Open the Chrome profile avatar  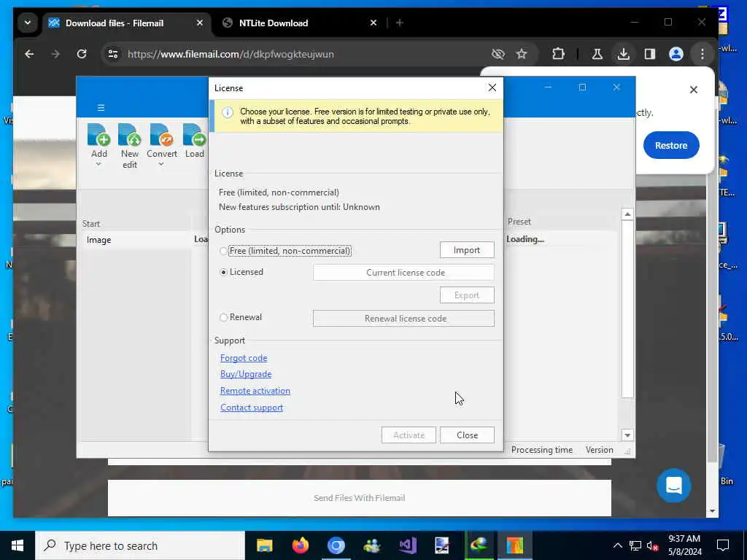point(676,54)
